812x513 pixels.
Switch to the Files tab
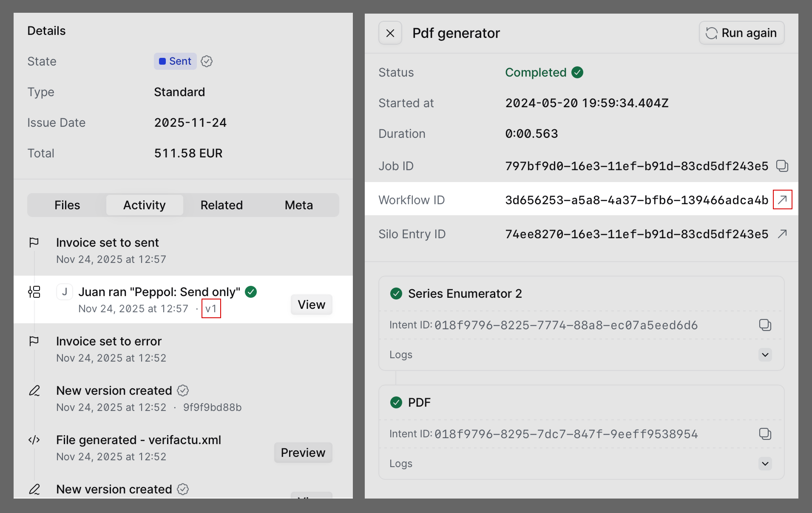coord(67,205)
